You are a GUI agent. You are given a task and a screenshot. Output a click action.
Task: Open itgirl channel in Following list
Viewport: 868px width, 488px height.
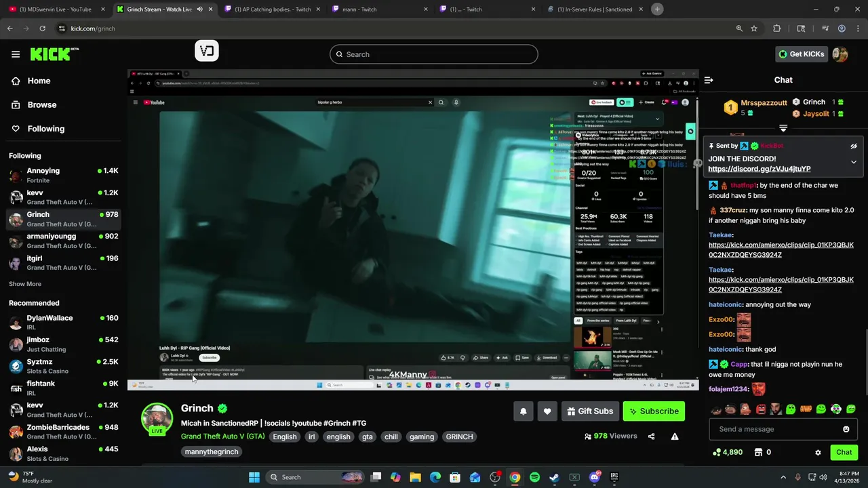click(x=63, y=262)
